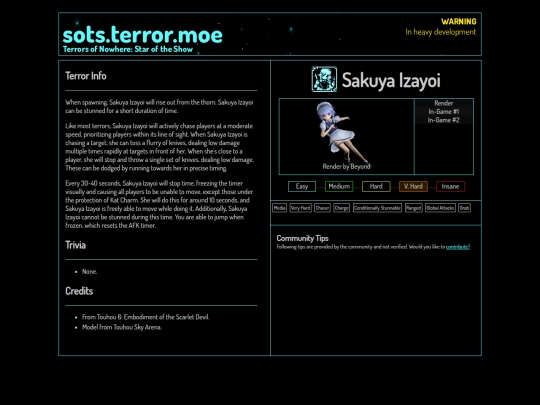Click the Credits heading

pyautogui.click(x=79, y=291)
